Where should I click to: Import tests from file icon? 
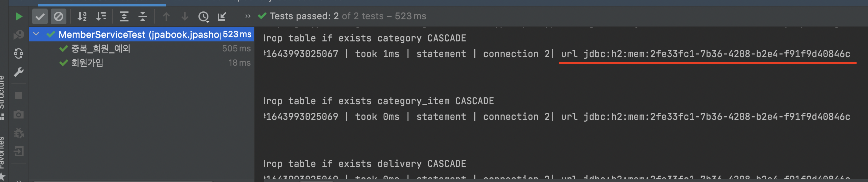222,16
